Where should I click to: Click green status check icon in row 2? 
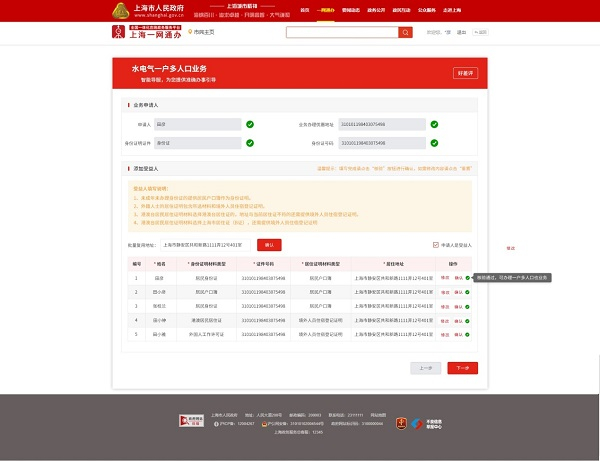tap(468, 292)
